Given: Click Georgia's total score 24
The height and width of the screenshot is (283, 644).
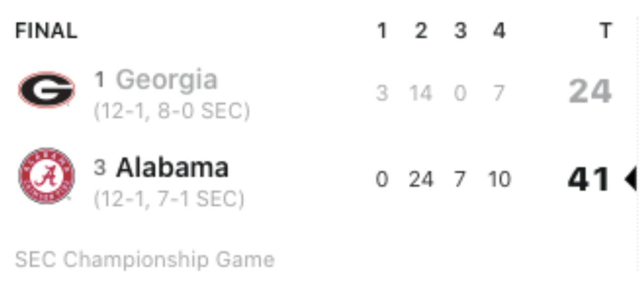Looking at the screenshot, I should tap(590, 92).
